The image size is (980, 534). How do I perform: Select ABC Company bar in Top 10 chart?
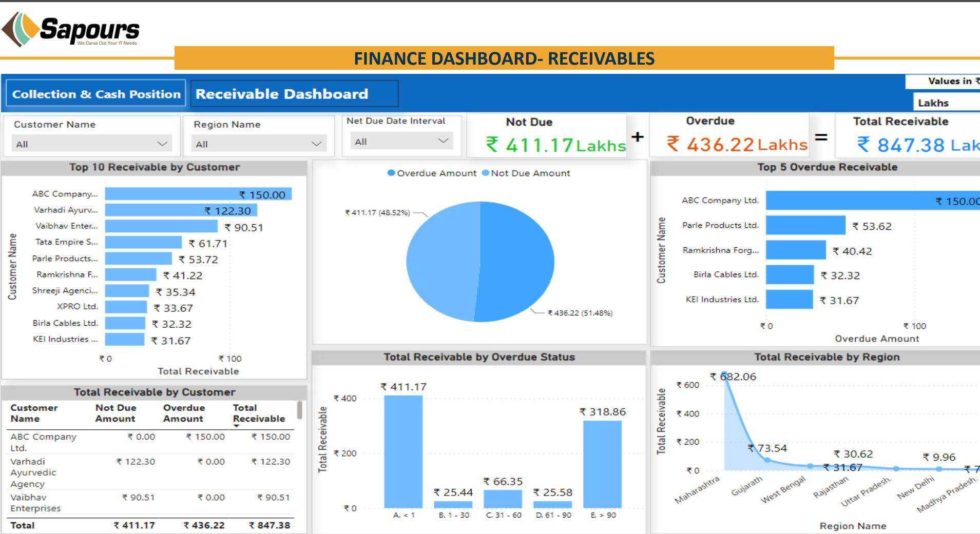pos(199,194)
